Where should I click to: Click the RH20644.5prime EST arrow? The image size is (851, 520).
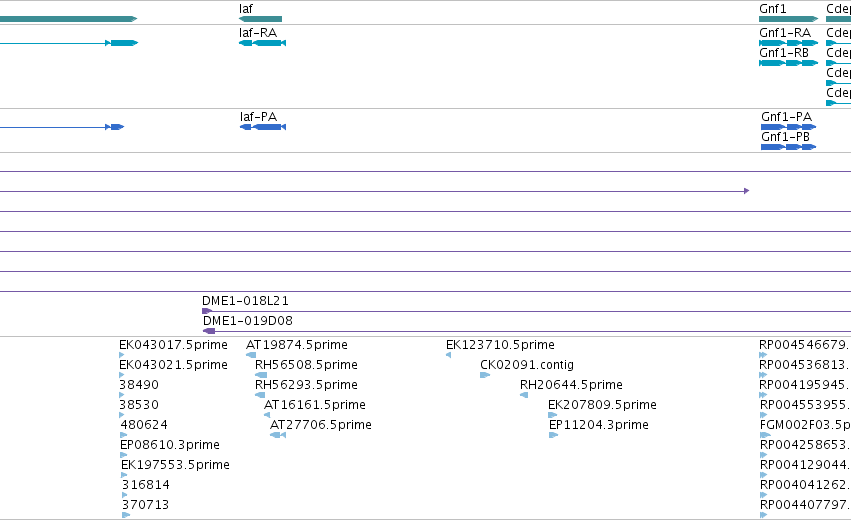[x=524, y=395]
